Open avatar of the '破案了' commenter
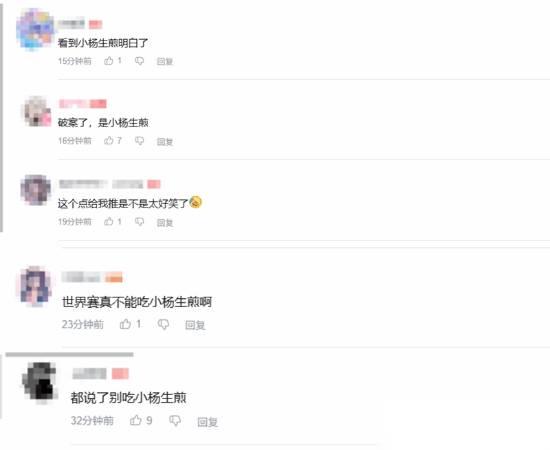The height and width of the screenshot is (450, 550). click(x=36, y=112)
